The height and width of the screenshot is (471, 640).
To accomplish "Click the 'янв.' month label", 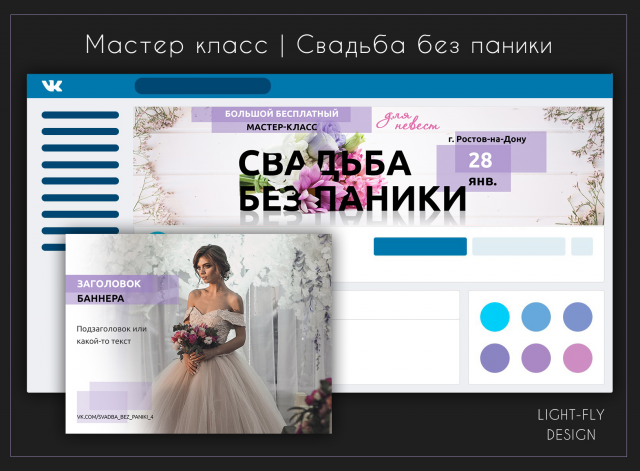I will click(x=482, y=181).
